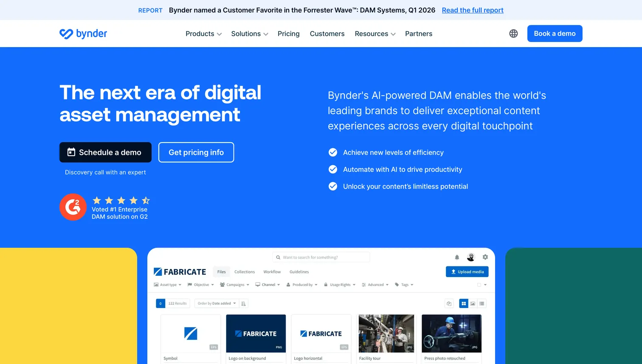This screenshot has height=364, width=642.
Task: Click the Press photo retouched caption
Action: click(x=445, y=358)
